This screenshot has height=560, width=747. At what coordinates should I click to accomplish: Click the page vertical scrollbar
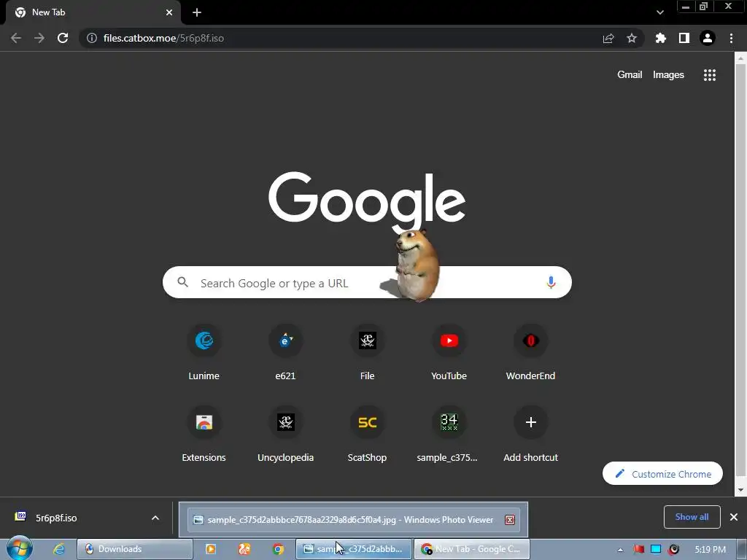[x=740, y=269]
